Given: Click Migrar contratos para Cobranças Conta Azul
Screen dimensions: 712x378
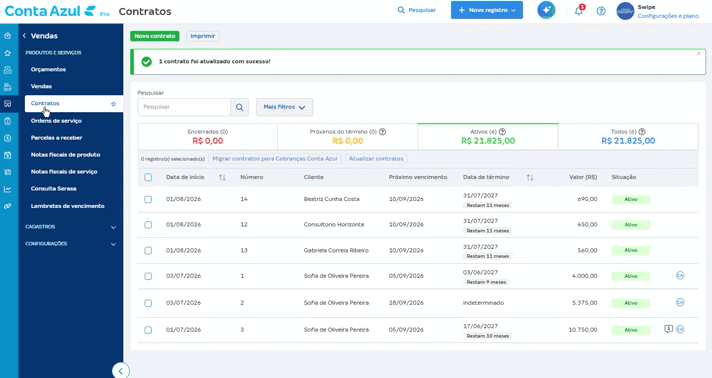Looking at the screenshot, I should click(x=275, y=159).
